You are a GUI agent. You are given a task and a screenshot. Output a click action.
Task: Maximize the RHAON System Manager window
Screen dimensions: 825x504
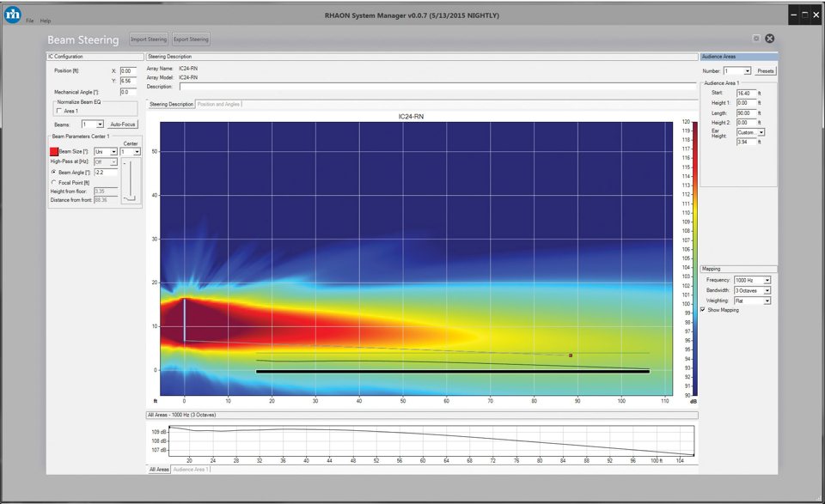(805, 15)
